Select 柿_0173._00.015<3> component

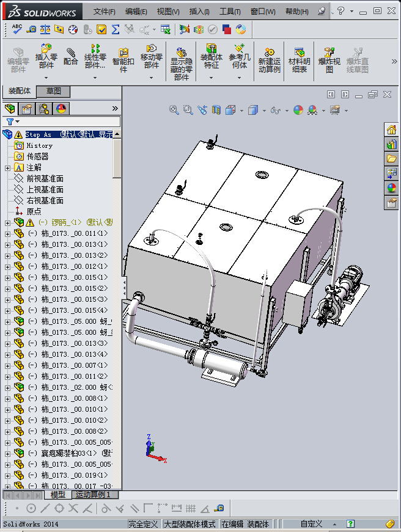75,299
